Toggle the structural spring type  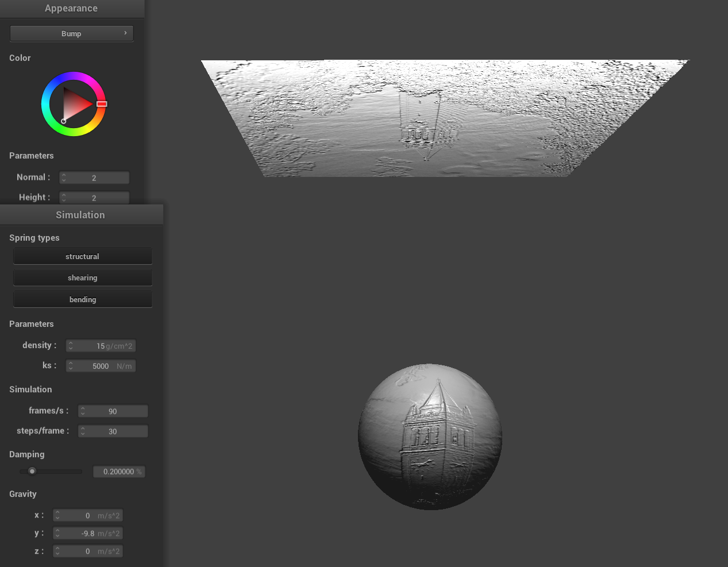click(83, 257)
